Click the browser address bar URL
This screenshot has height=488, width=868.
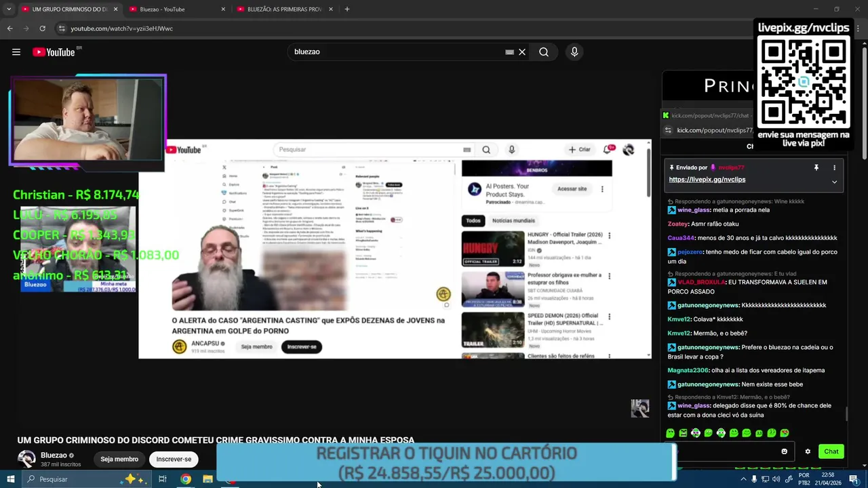[x=122, y=28]
